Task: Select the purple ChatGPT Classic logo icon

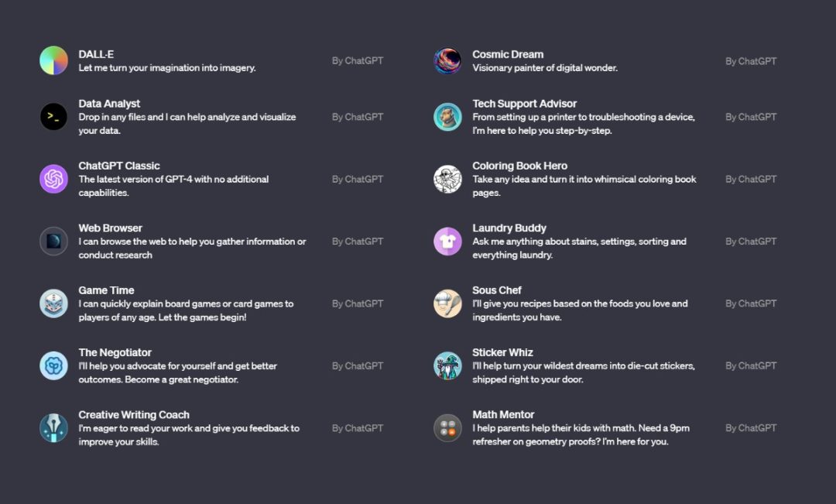Action: tap(54, 179)
